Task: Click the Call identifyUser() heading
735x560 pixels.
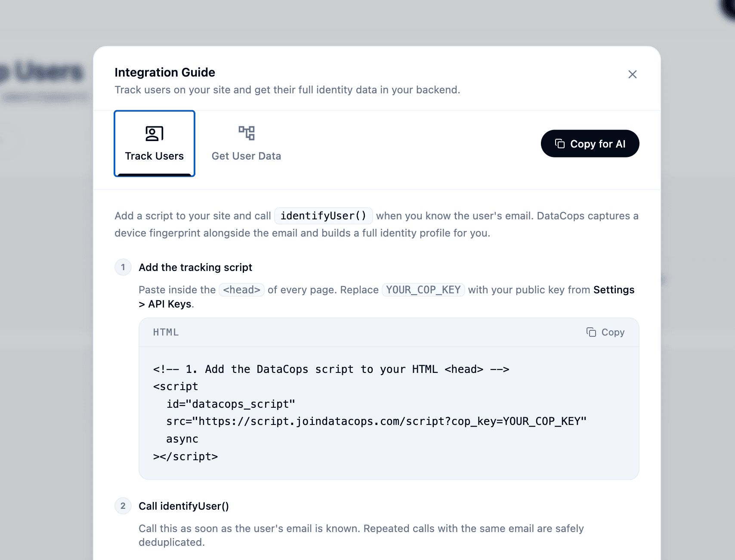Action: point(184,506)
